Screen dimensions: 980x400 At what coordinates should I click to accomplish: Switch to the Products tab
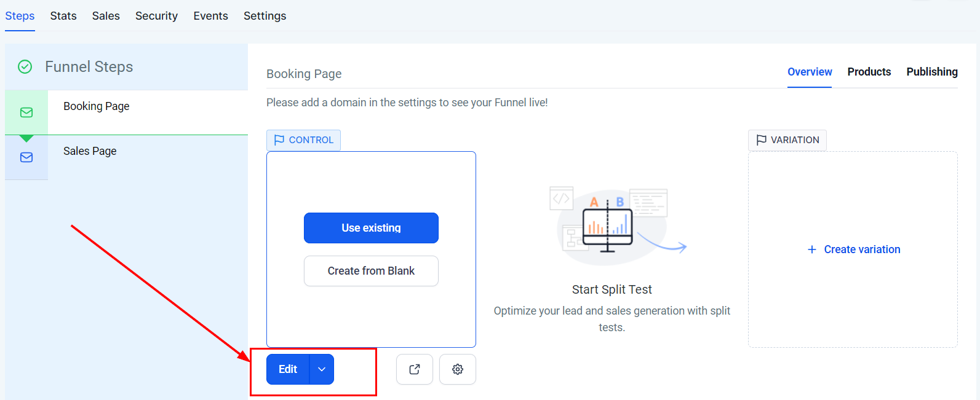[869, 72]
